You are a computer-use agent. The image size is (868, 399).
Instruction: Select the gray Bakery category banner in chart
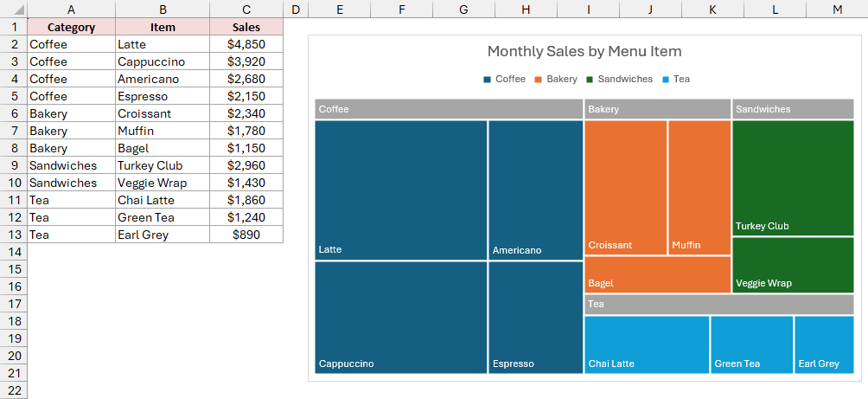coord(658,109)
